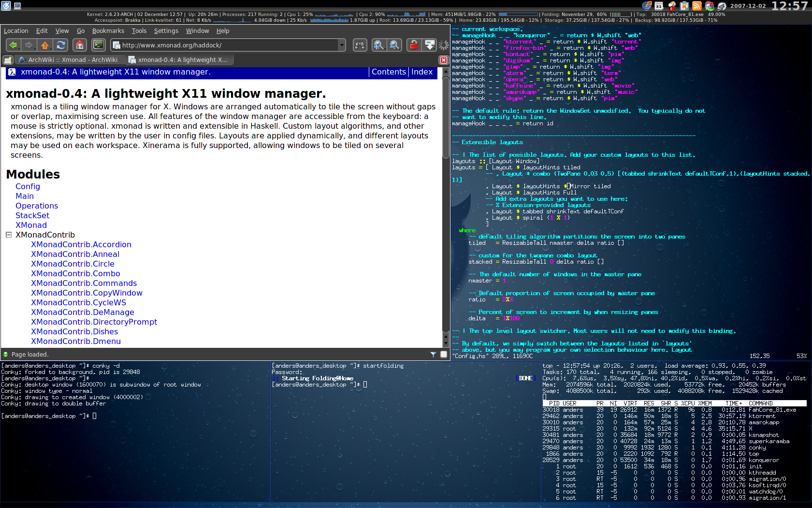Open XMonadContrib.CopyWindow link
The image size is (812, 508).
(87, 293)
